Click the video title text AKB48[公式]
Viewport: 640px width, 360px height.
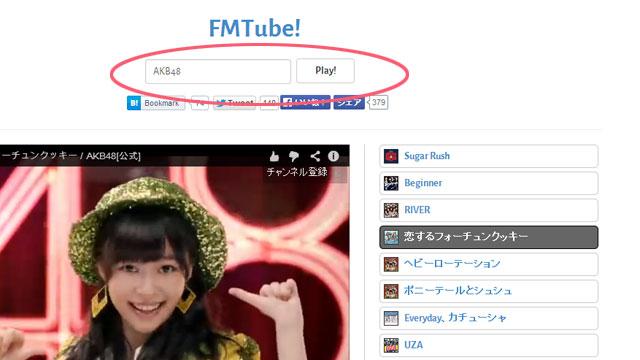tap(113, 156)
